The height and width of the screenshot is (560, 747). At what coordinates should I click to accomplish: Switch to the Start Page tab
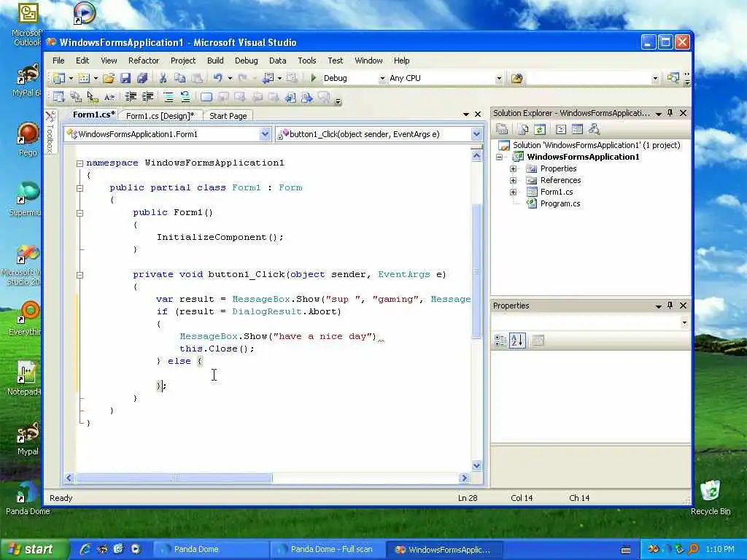(x=228, y=116)
